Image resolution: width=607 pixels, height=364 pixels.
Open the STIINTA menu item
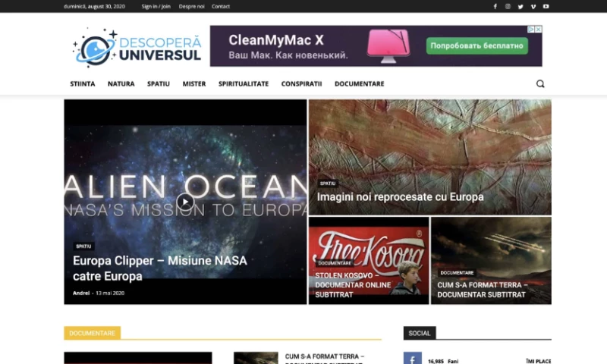(x=83, y=84)
